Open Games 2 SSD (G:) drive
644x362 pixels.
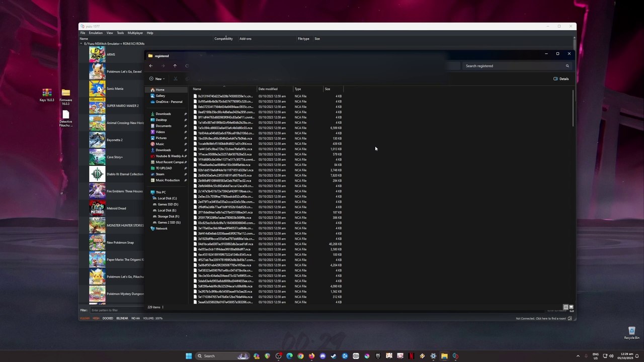(169, 222)
